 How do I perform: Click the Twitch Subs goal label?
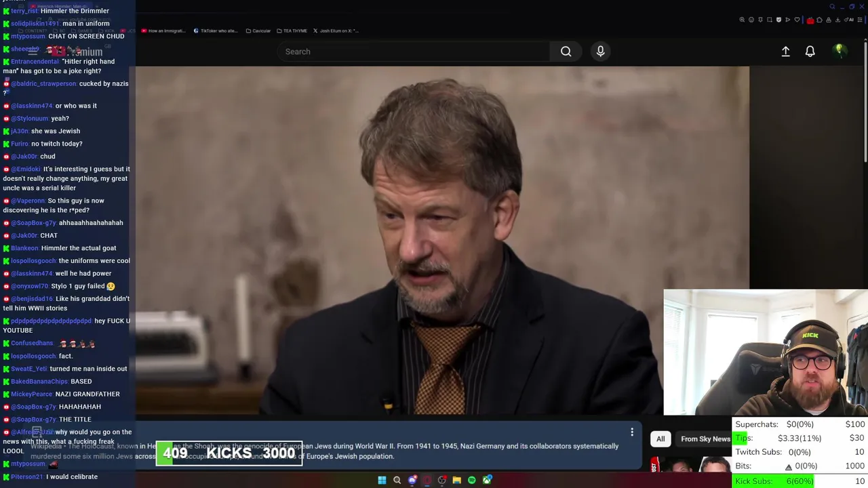pyautogui.click(x=758, y=452)
